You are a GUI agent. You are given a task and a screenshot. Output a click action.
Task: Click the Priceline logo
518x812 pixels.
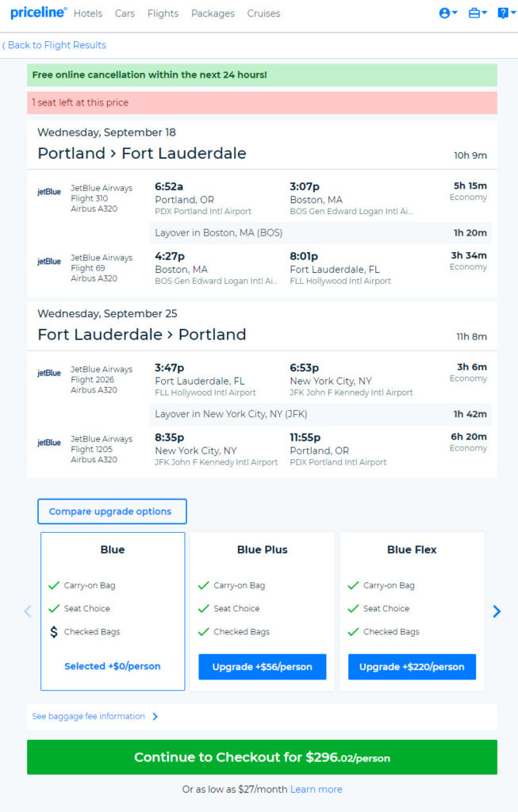pos(38,13)
